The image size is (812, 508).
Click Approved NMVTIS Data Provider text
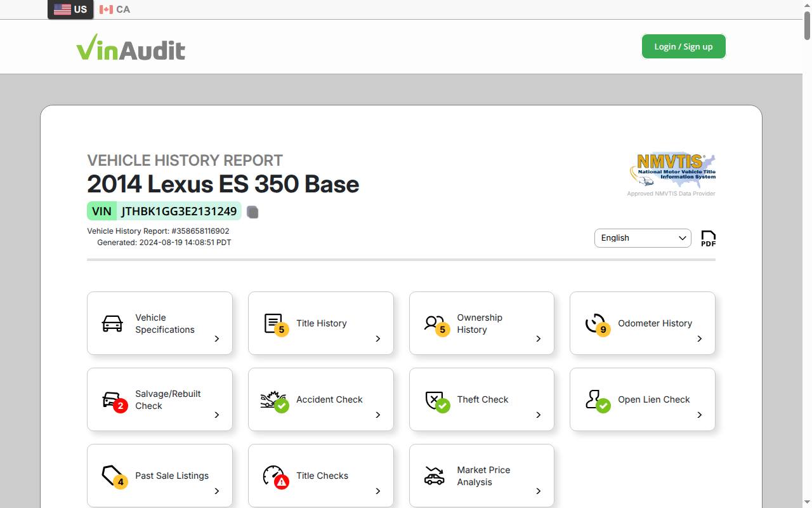click(671, 194)
